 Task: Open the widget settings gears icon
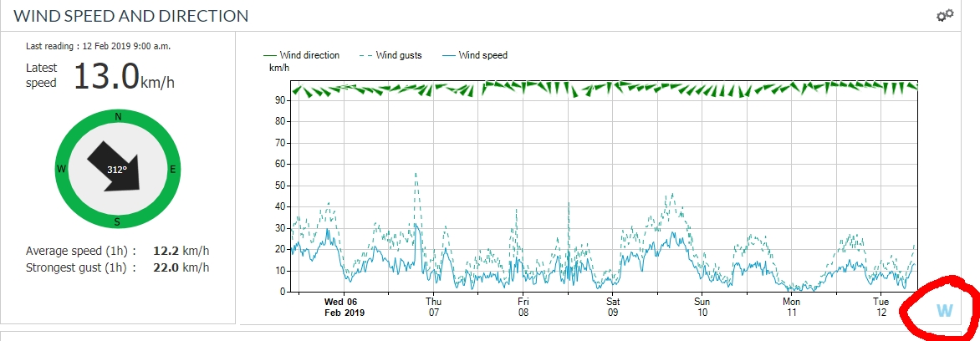pyautogui.click(x=945, y=15)
